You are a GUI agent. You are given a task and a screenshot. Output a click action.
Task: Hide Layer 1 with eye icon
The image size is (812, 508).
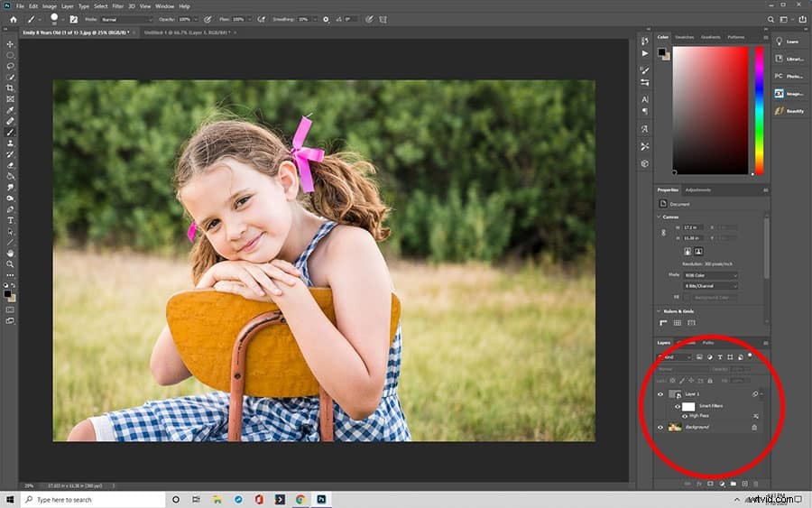pyautogui.click(x=660, y=394)
